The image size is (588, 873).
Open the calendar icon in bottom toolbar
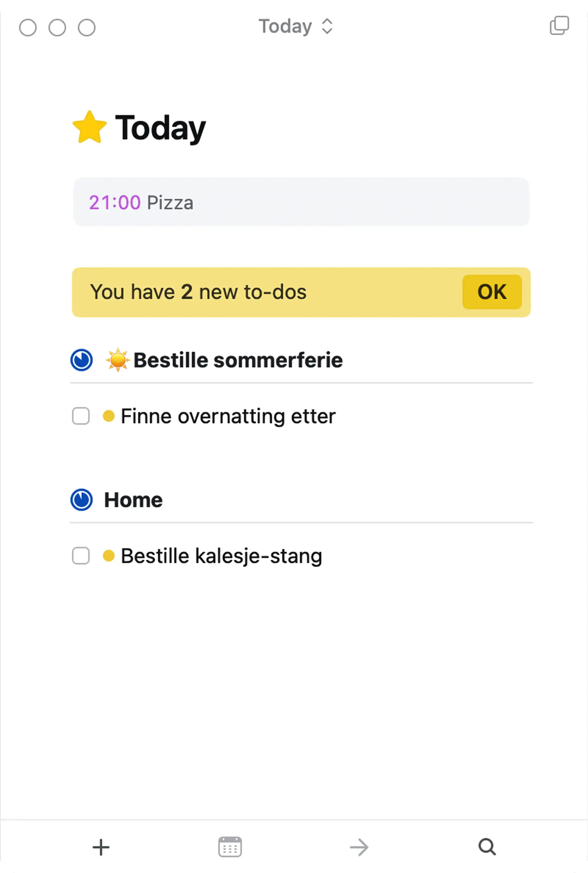click(230, 847)
